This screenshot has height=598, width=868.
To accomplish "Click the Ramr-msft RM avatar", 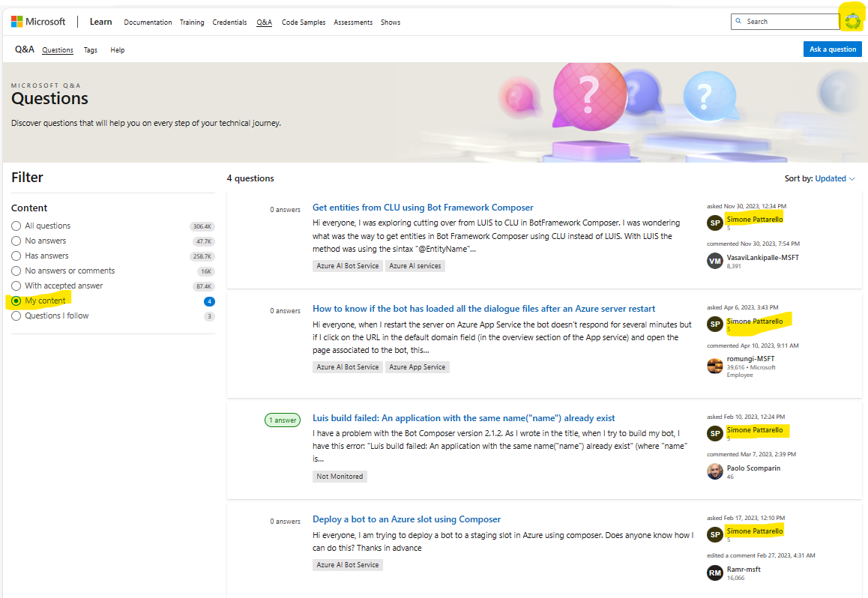I will (714, 572).
